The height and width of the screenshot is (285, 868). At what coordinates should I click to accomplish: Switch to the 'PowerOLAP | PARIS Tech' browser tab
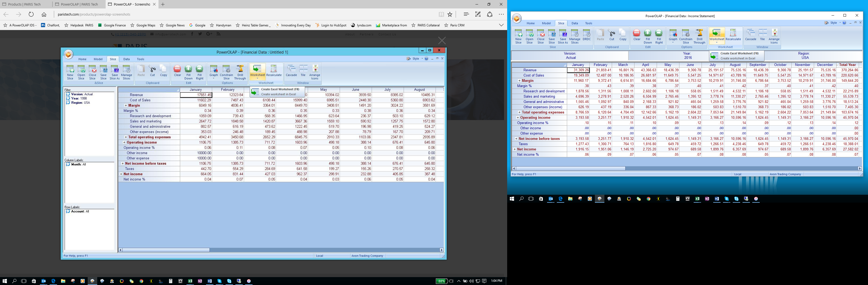pos(79,4)
